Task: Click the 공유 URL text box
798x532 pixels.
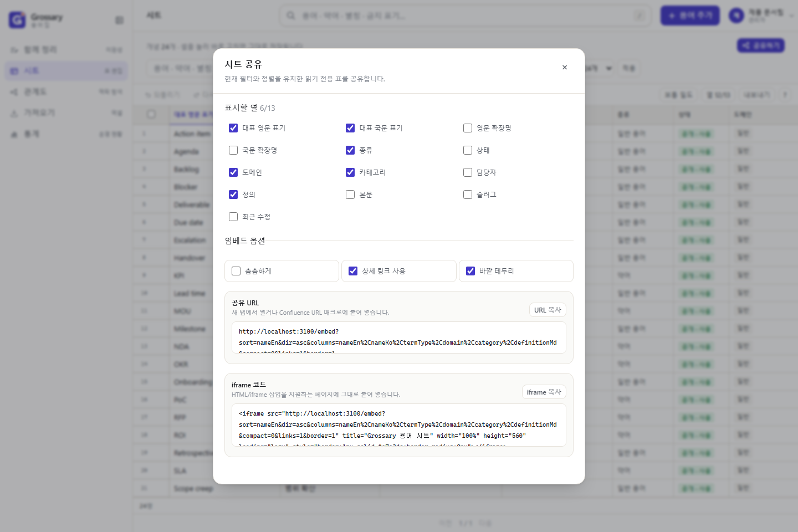Action: [x=399, y=337]
